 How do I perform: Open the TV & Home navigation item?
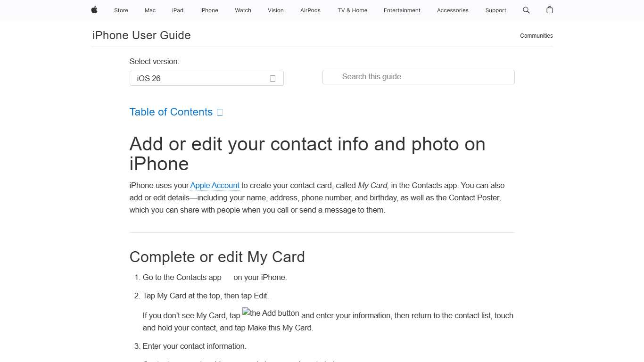point(352,10)
